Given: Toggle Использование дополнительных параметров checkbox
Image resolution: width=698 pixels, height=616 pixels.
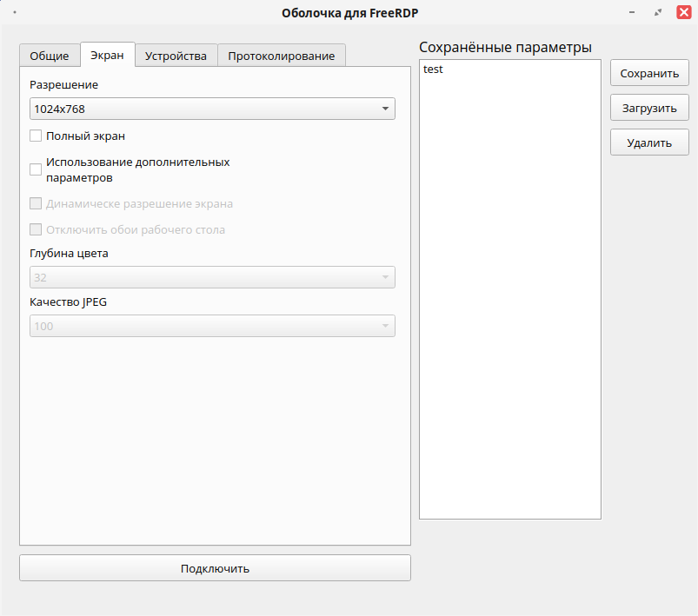Looking at the screenshot, I should pos(36,169).
